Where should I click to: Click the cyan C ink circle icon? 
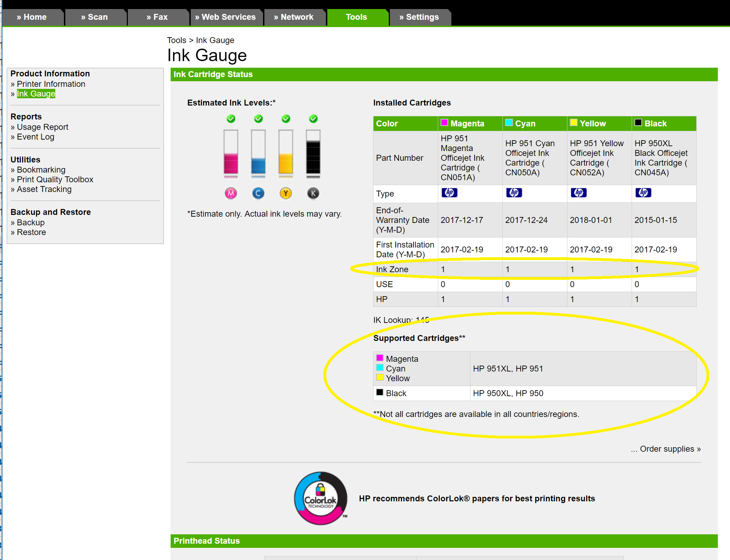[258, 193]
